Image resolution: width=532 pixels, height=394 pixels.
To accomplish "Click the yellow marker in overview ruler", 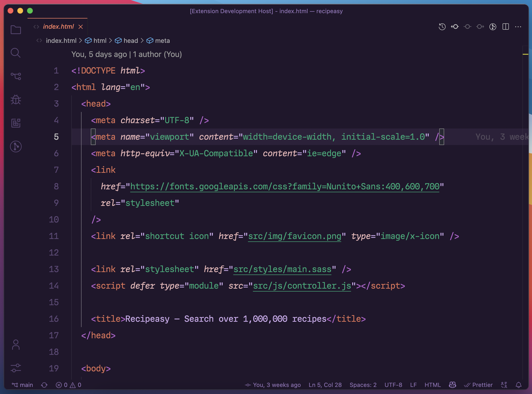I will [525, 54].
